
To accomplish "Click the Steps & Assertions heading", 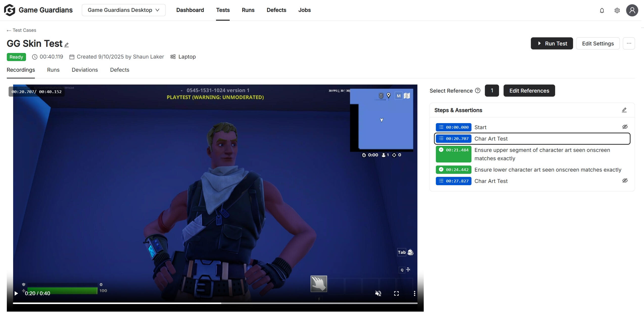I will click(x=458, y=110).
